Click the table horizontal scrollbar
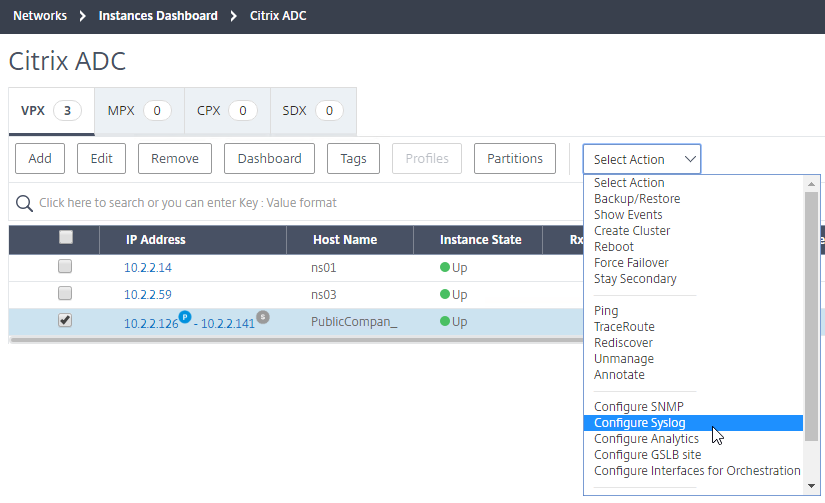Image resolution: width=825 pixels, height=503 pixels. point(297,340)
